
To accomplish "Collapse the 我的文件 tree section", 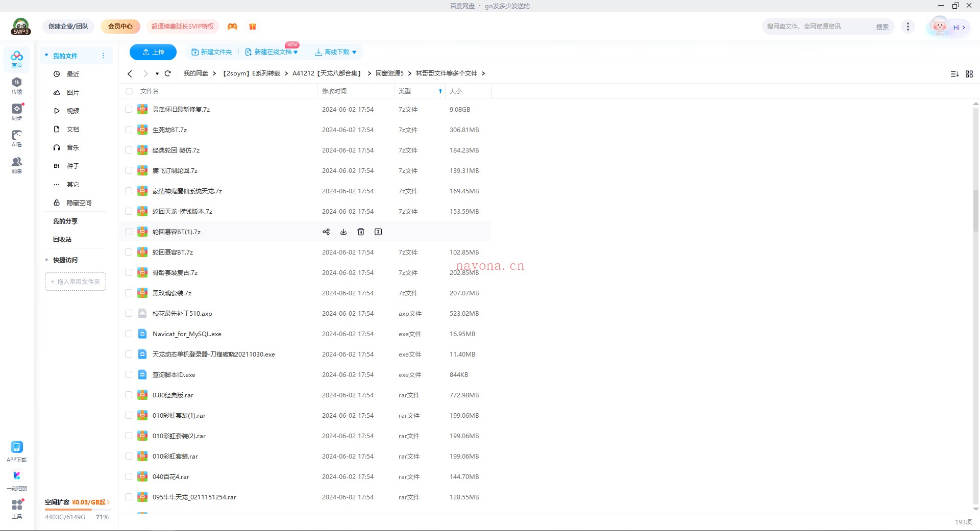I will pyautogui.click(x=46, y=55).
